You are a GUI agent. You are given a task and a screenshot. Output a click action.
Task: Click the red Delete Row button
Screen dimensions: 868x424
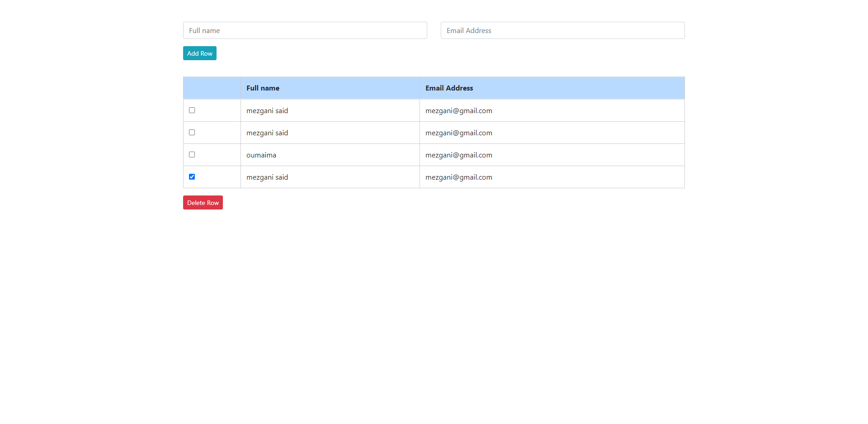(203, 203)
